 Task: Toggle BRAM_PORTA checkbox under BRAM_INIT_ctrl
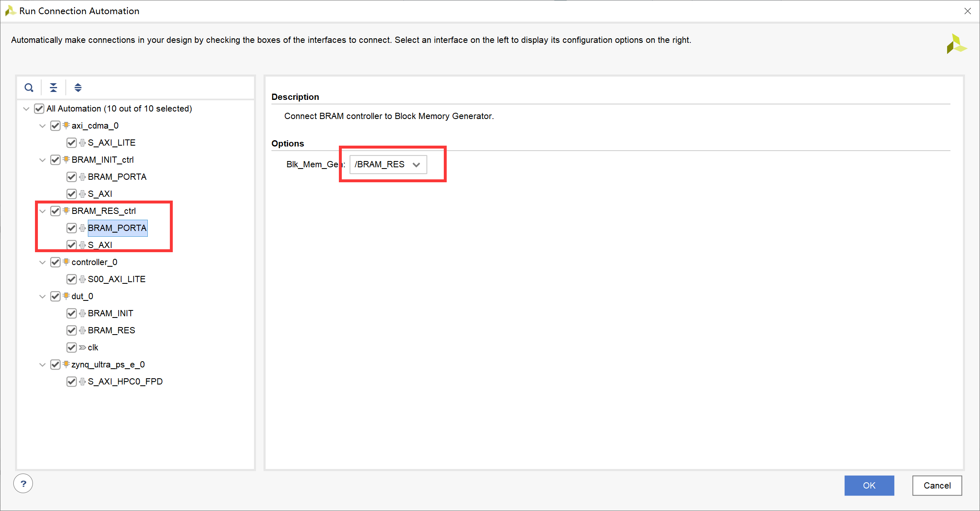(72, 177)
